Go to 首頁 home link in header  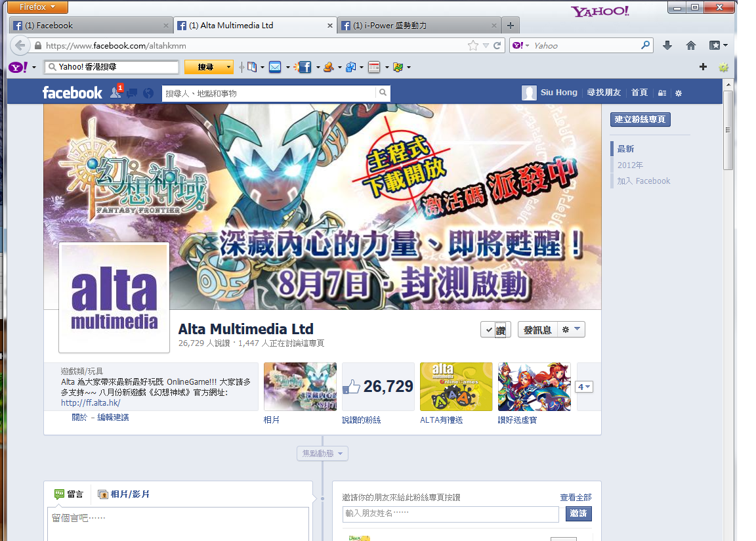point(639,92)
